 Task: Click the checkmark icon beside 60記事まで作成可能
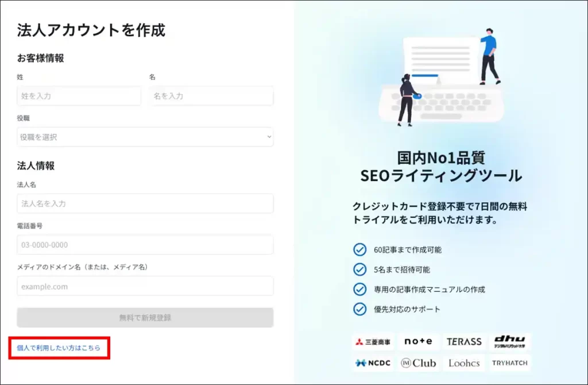point(359,250)
